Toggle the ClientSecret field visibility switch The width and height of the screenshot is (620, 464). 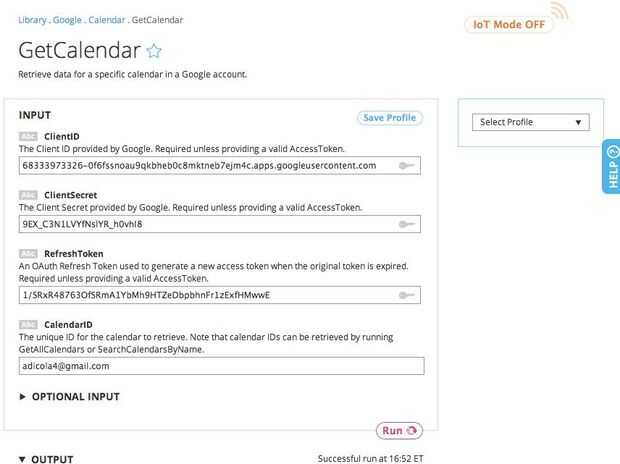406,225
